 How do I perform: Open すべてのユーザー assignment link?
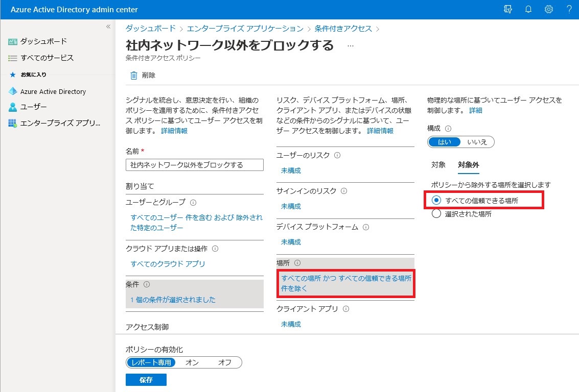[196, 223]
